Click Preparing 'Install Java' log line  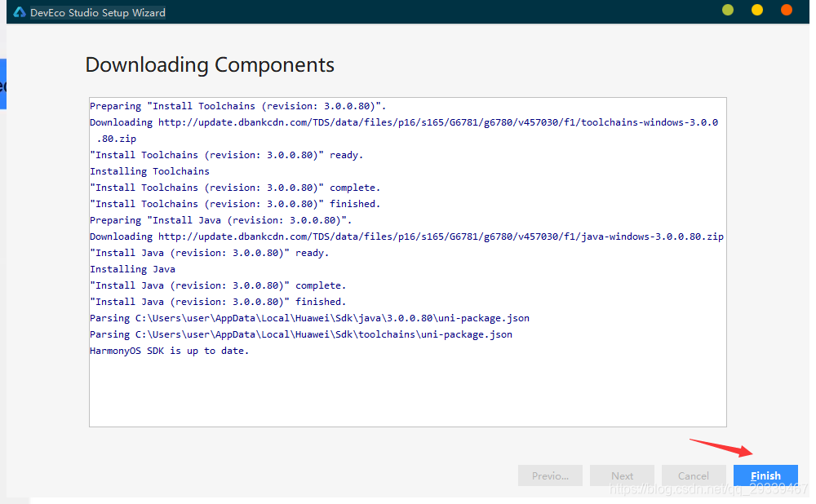(220, 220)
